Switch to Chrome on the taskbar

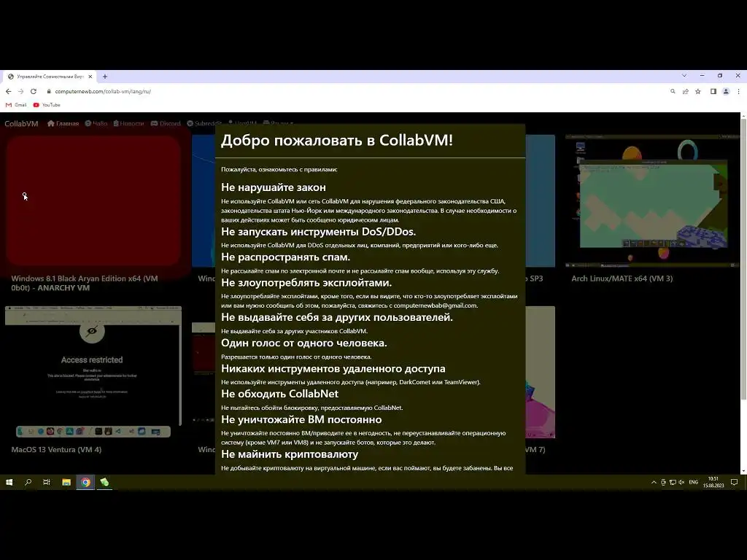85,483
